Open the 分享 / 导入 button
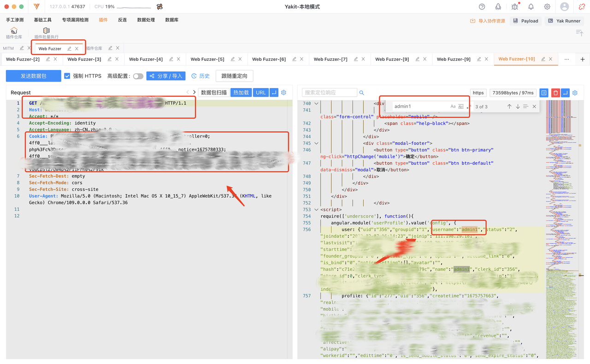 click(166, 76)
